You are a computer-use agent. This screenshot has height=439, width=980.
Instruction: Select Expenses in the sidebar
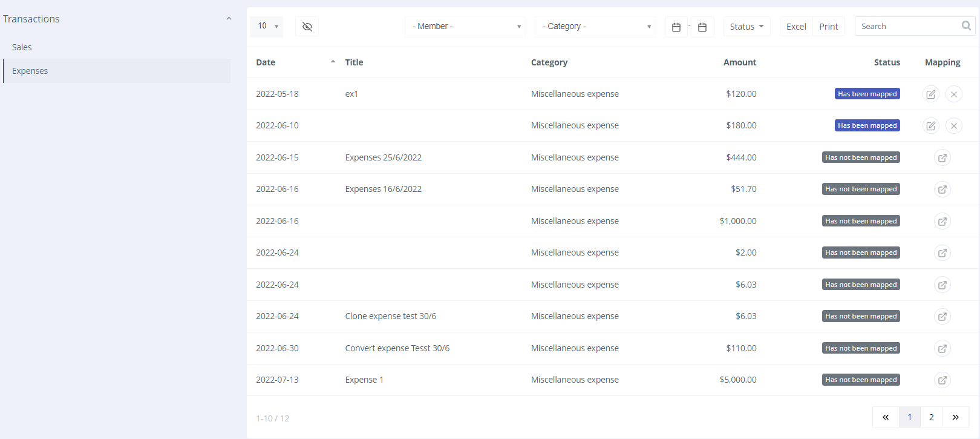coord(30,71)
